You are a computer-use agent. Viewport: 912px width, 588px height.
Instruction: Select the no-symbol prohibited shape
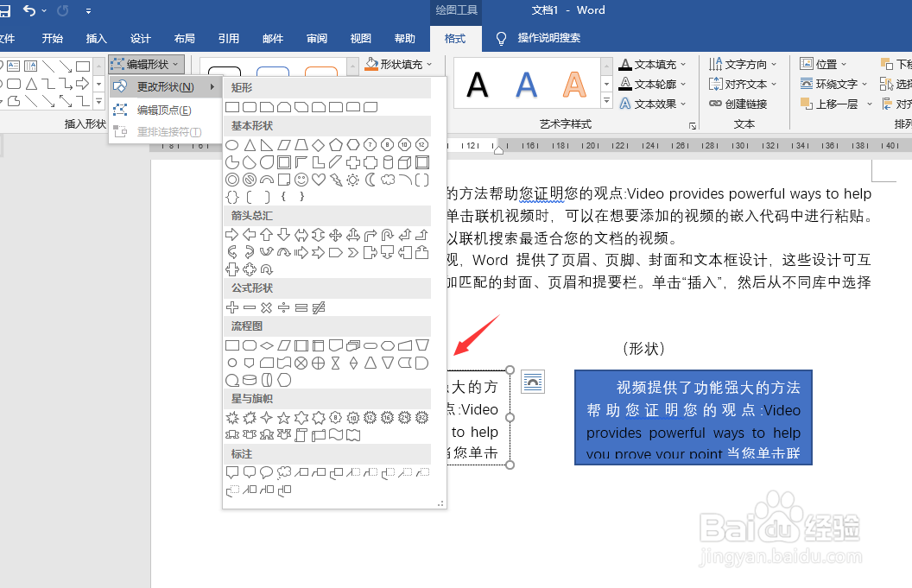tap(250, 180)
